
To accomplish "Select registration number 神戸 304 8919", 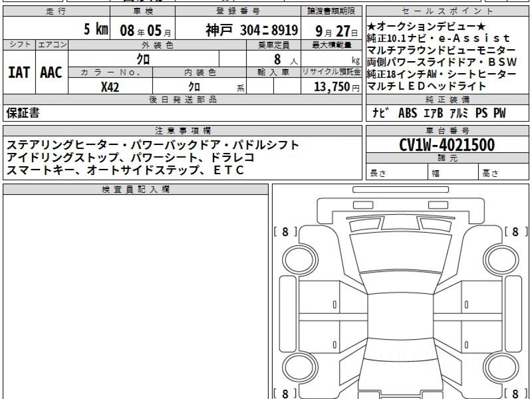I will [252, 30].
